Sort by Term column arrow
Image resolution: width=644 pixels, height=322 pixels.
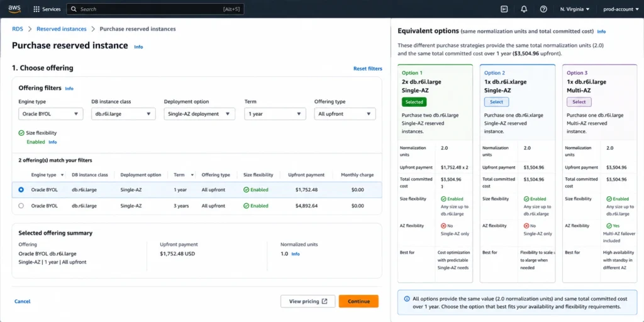pos(192,175)
